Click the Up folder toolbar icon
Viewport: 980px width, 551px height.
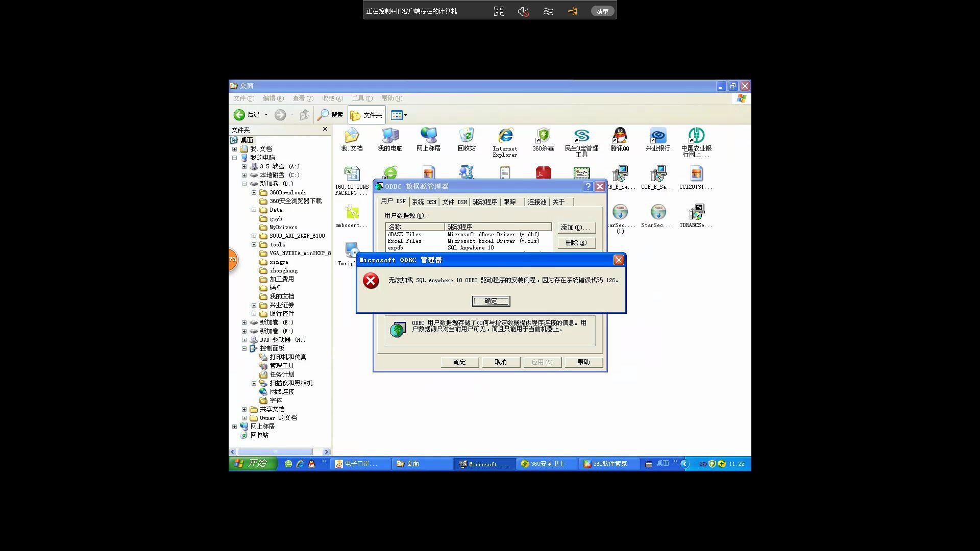tap(305, 115)
